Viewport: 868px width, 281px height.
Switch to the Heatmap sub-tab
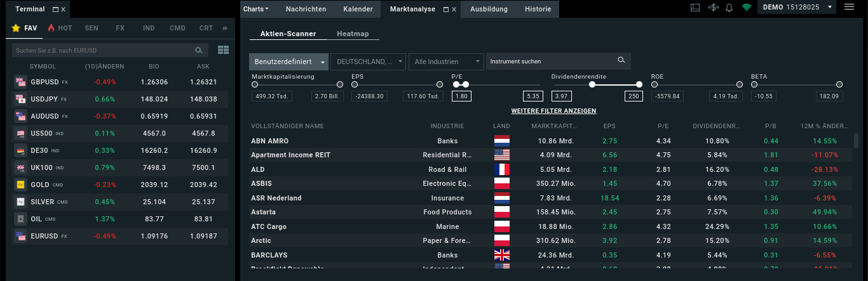click(353, 34)
